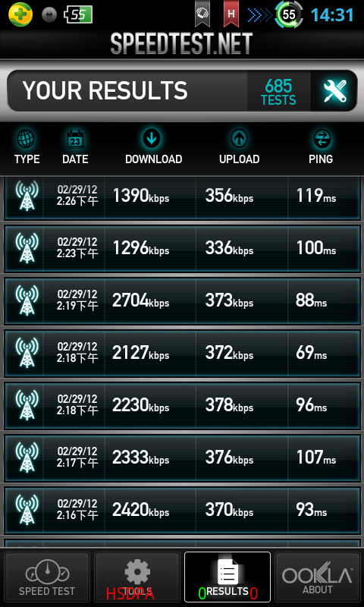Sort results by Date calendar icon

(75, 139)
